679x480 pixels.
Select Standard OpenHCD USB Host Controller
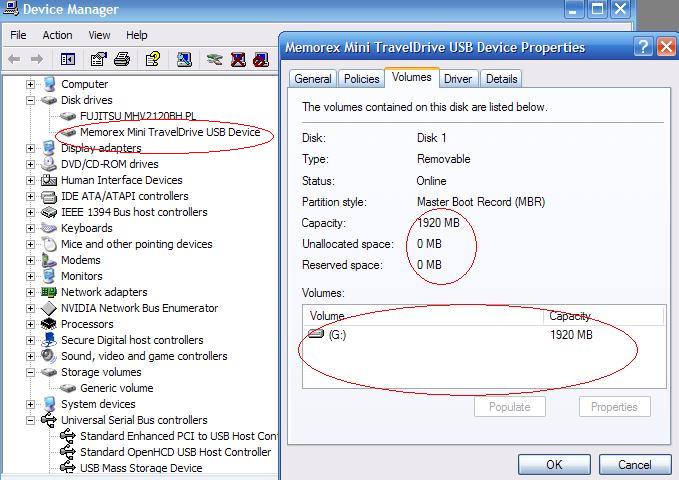coord(175,452)
